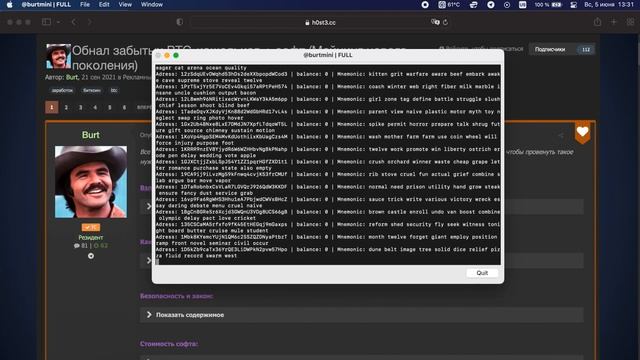
Task: Go forward in Safari
Action: point(89,22)
